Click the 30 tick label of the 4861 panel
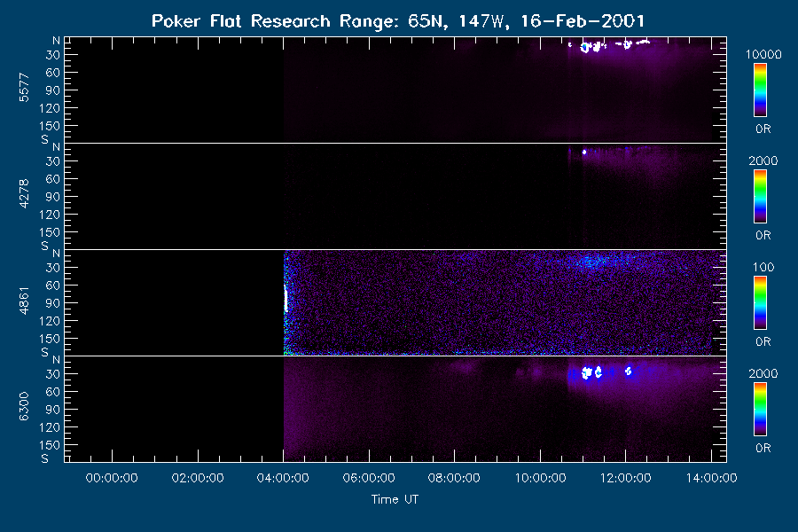 point(53,268)
